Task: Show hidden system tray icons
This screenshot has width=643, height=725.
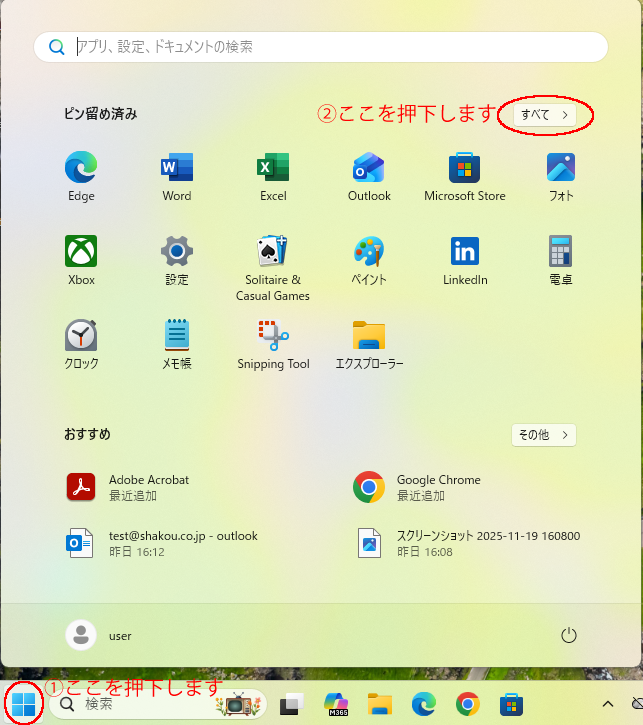Action: point(607,704)
